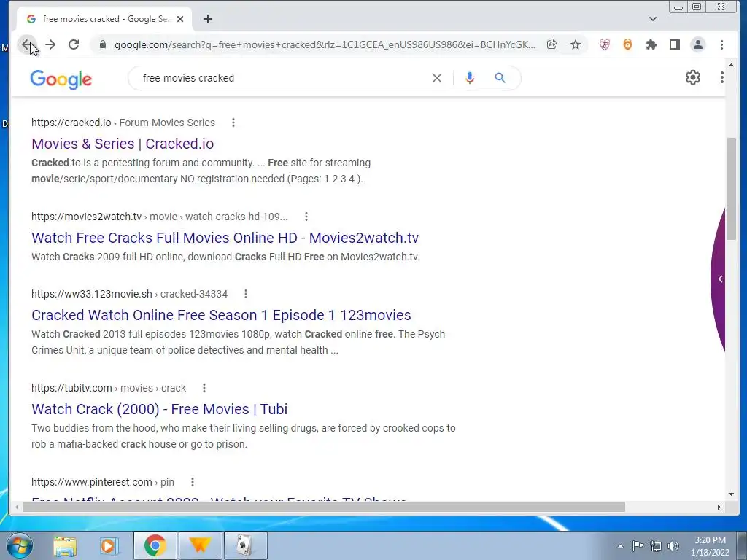Click the horizontal scrollbar right arrow
Screen dimensions: 747x560
click(719, 507)
